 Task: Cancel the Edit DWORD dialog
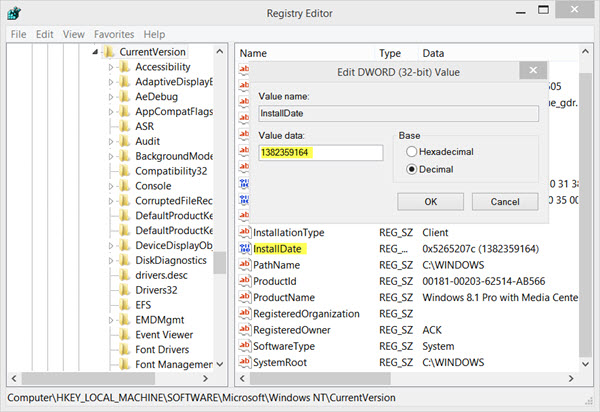click(505, 202)
